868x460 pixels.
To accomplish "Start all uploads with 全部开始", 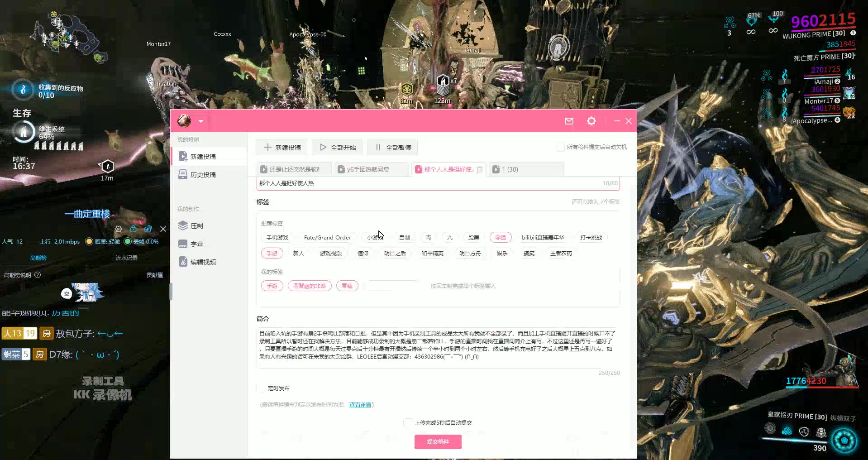I will pyautogui.click(x=337, y=147).
